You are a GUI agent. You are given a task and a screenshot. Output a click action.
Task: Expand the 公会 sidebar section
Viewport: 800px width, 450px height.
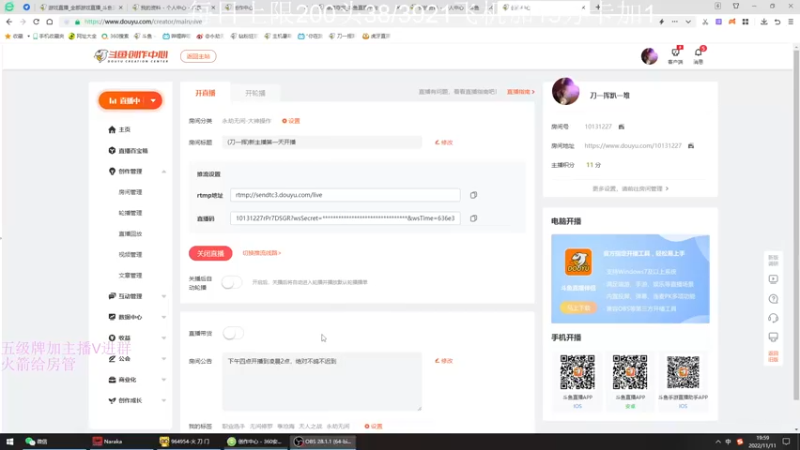point(164,359)
